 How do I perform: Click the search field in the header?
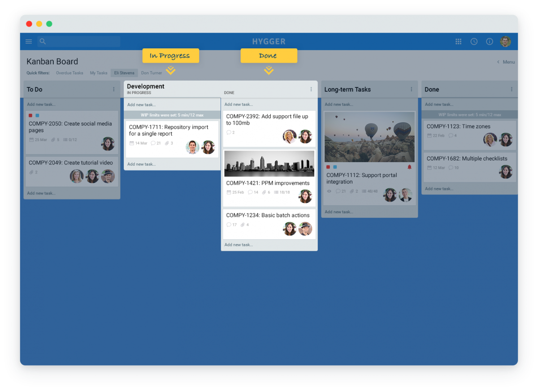click(79, 42)
